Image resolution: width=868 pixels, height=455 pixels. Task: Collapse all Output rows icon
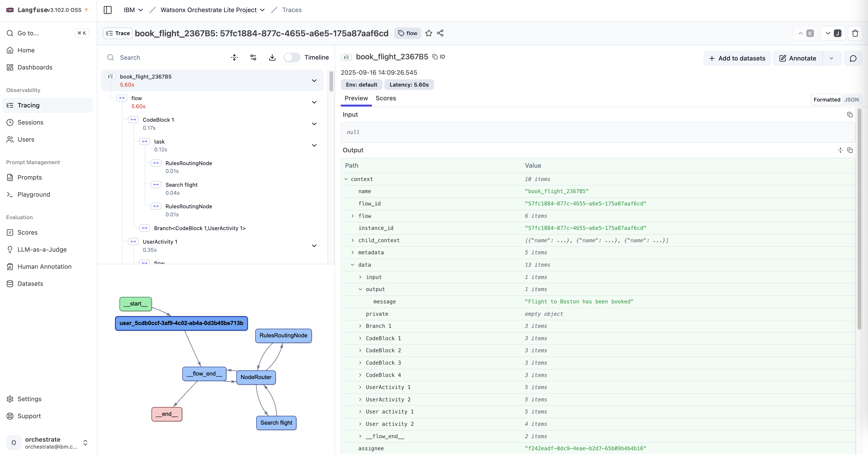840,150
